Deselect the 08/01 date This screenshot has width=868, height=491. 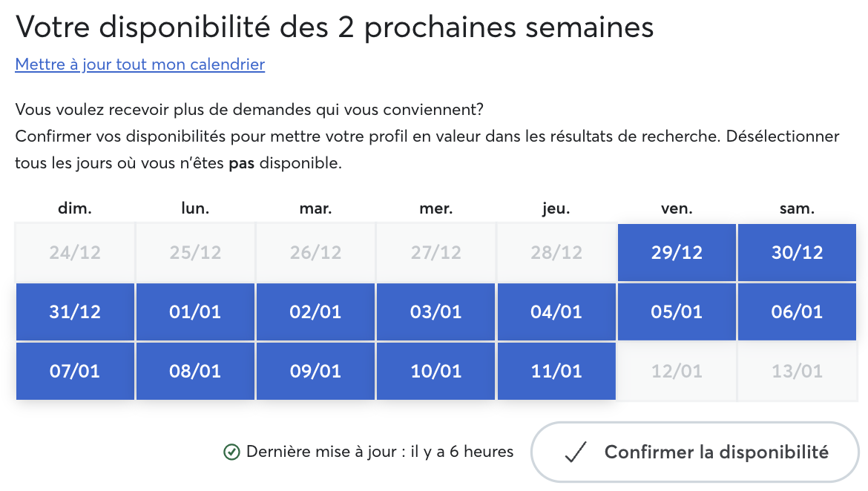[x=195, y=371]
